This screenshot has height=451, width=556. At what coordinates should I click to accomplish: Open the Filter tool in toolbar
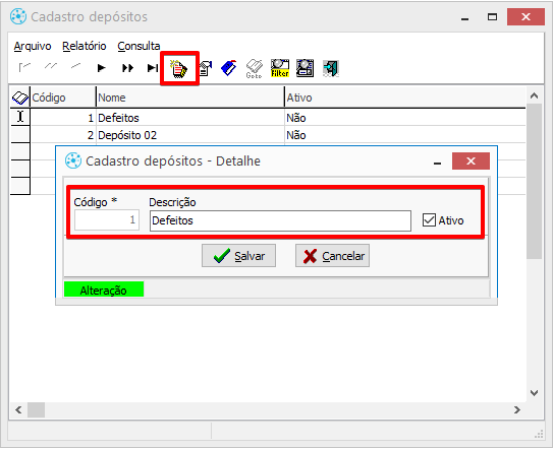280,68
